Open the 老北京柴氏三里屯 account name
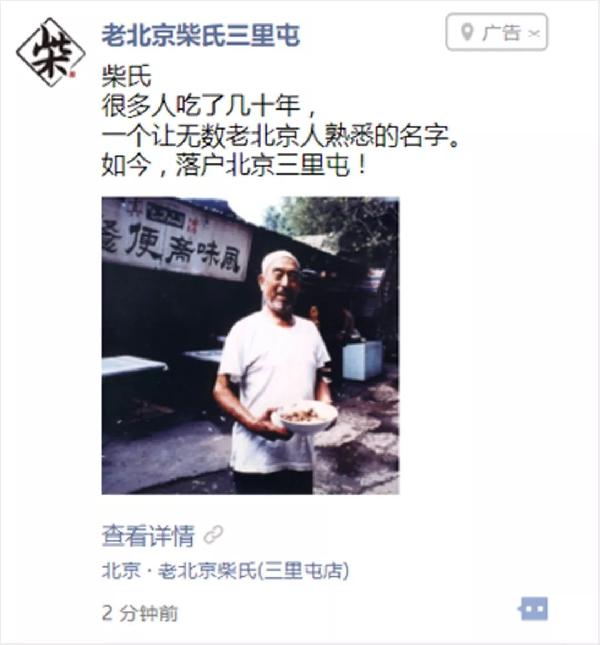The width and height of the screenshot is (600, 645). 201,35
